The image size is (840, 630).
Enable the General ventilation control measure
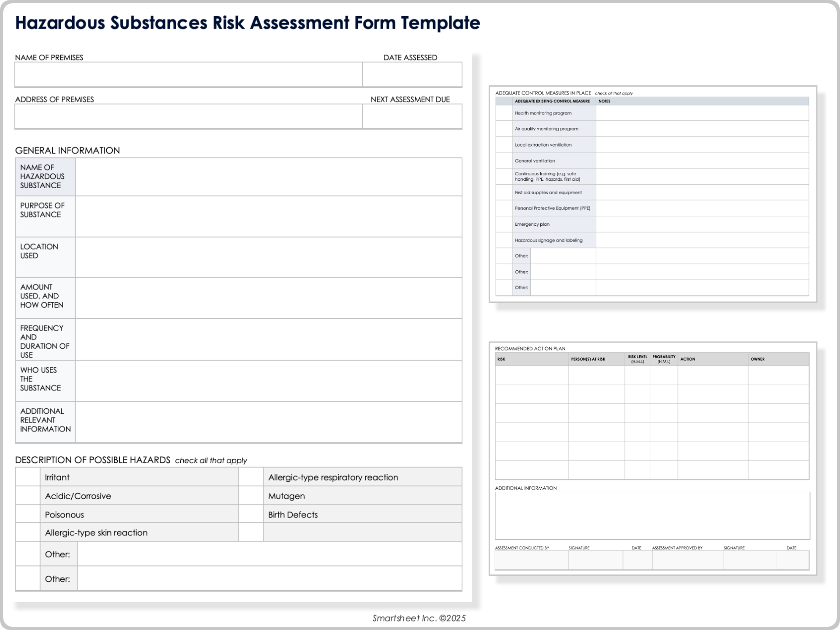(504, 161)
